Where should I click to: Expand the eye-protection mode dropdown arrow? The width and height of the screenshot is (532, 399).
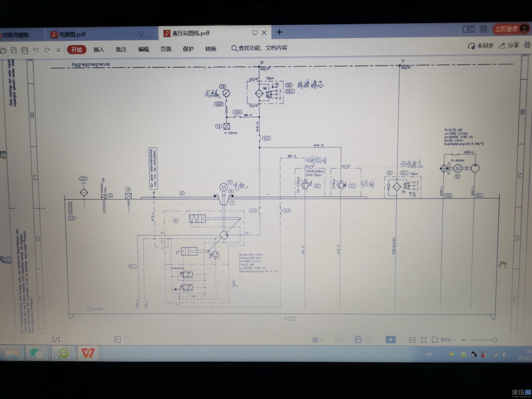point(322,340)
